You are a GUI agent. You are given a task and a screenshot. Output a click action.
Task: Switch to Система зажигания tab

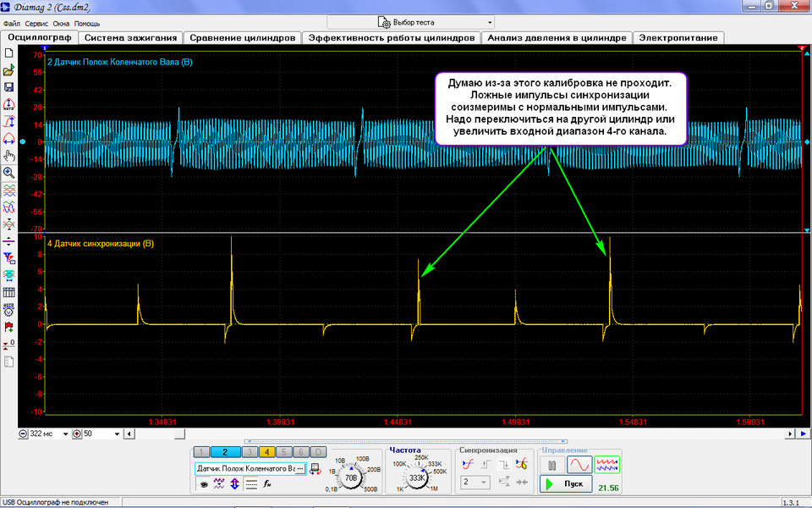(x=130, y=38)
